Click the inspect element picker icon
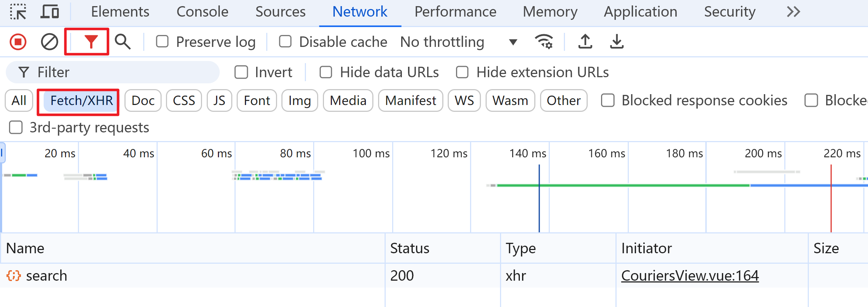868x307 pixels. (x=18, y=12)
